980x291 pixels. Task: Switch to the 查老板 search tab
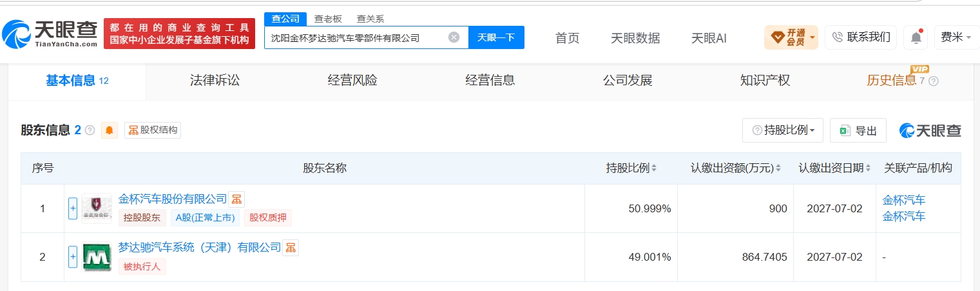328,19
